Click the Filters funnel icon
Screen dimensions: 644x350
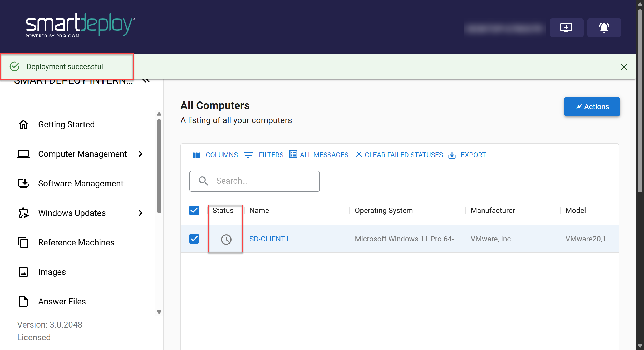point(248,155)
